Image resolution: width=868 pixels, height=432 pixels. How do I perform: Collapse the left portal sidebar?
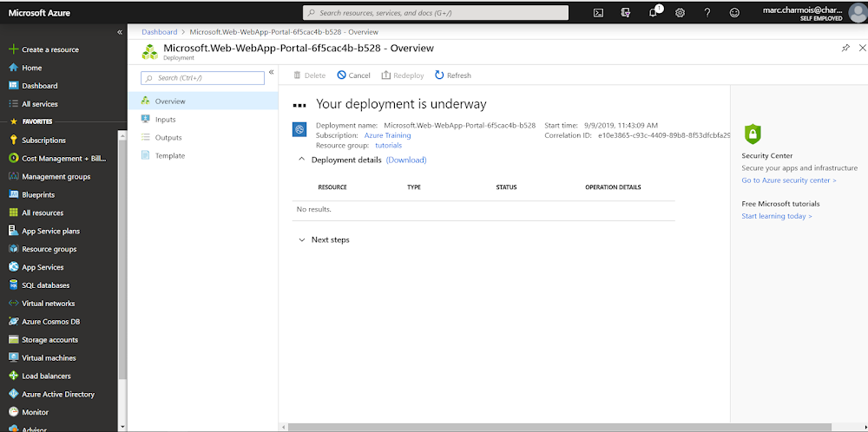click(x=120, y=32)
